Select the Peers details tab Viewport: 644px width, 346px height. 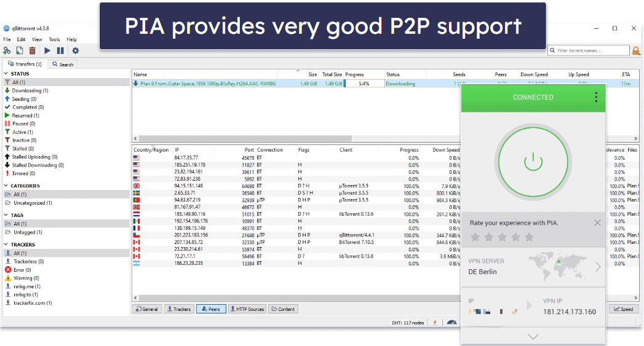(x=211, y=309)
